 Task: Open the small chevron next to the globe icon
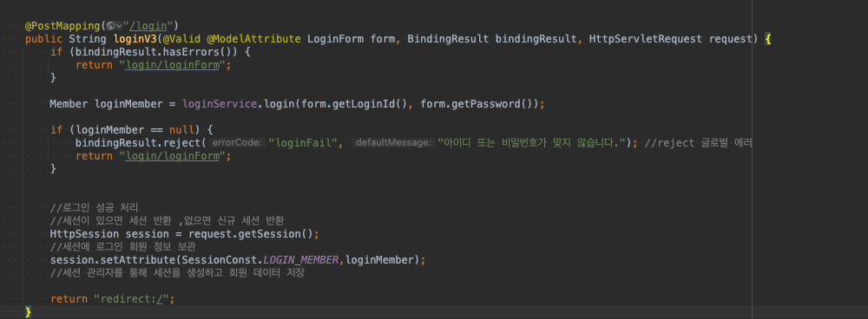tap(119, 25)
